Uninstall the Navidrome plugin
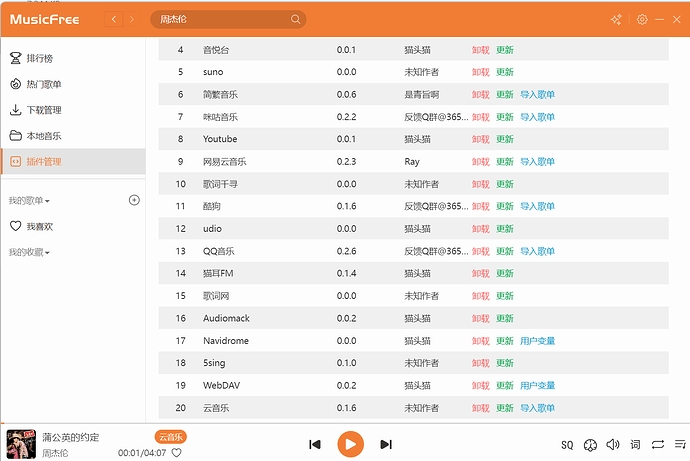 pyautogui.click(x=481, y=340)
